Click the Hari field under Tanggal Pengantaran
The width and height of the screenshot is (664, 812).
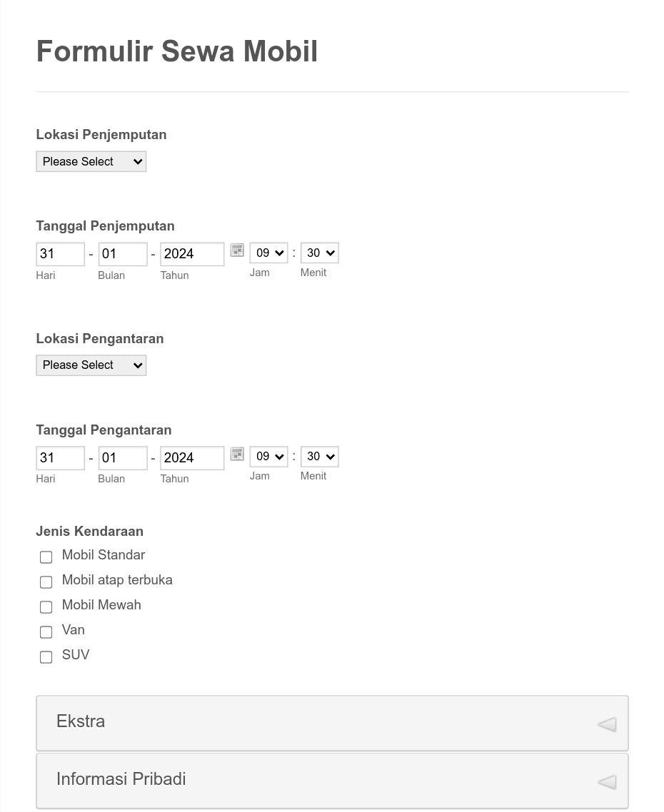(x=60, y=457)
